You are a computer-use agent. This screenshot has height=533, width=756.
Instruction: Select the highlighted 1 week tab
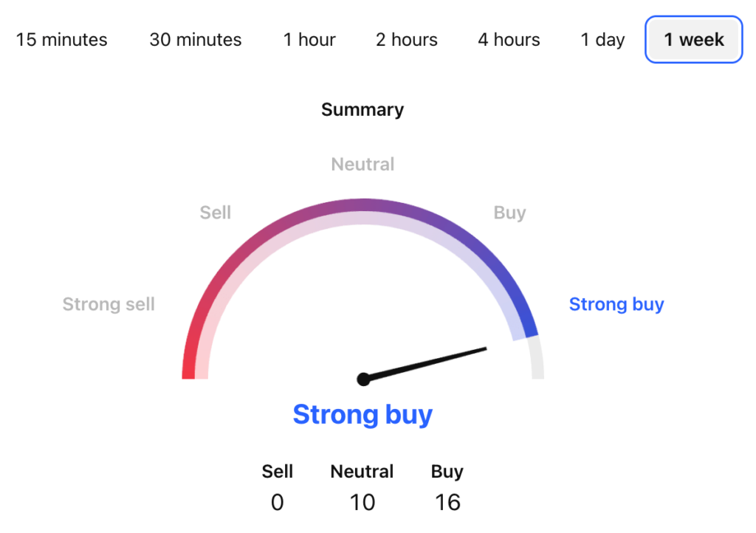click(693, 40)
